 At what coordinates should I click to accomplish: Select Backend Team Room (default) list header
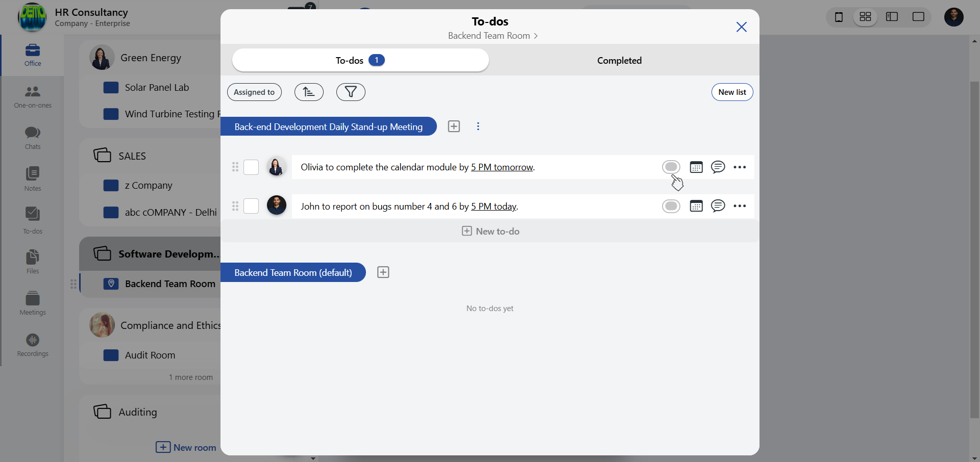point(293,272)
